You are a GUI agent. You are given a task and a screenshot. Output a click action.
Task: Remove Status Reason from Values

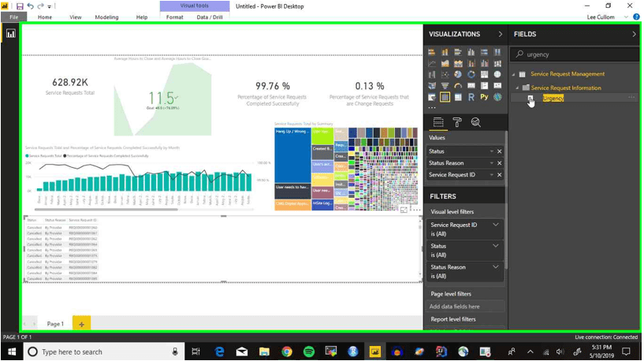coord(500,163)
